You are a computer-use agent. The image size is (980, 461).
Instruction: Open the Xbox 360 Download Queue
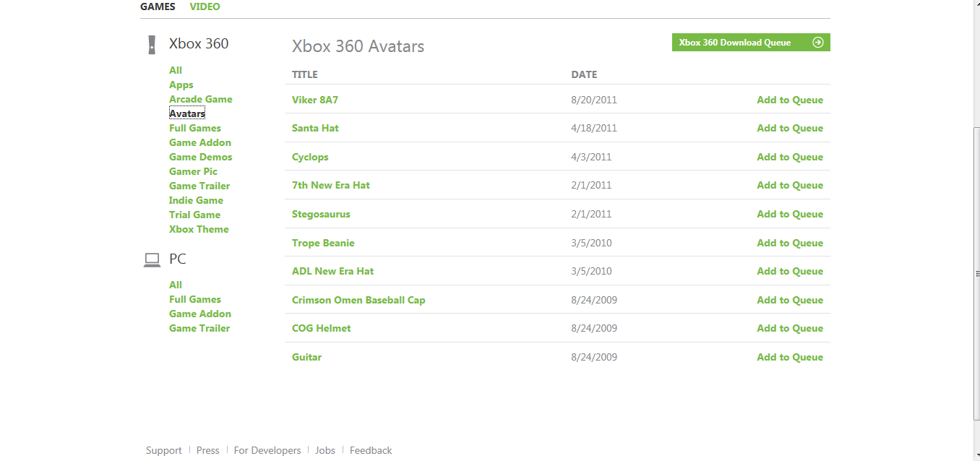point(751,43)
